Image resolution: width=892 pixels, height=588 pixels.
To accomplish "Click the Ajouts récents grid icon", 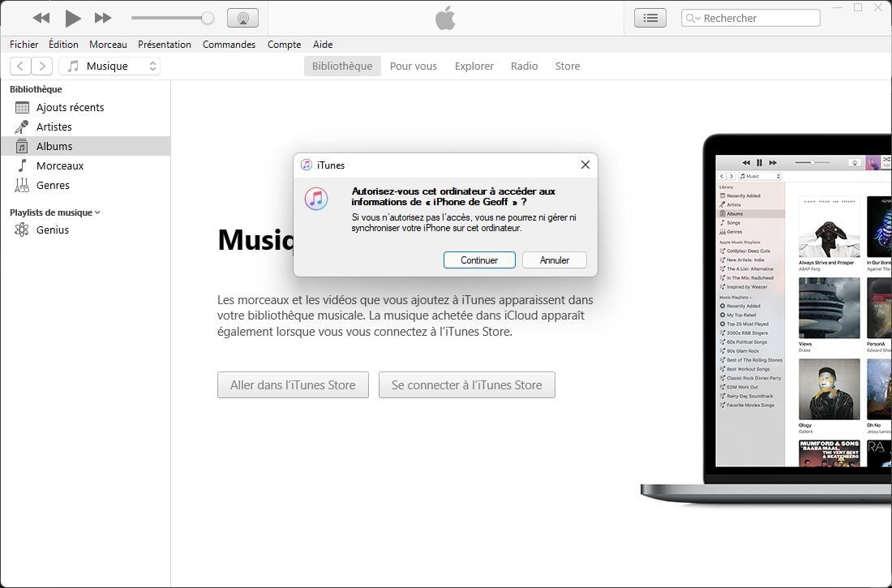I will (x=22, y=108).
